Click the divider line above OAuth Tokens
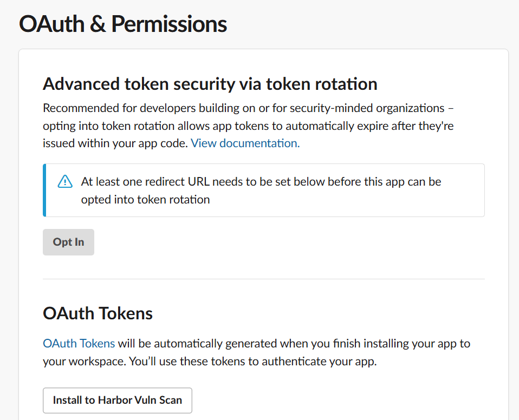Image resolution: width=519 pixels, height=420 pixels. coord(263,279)
